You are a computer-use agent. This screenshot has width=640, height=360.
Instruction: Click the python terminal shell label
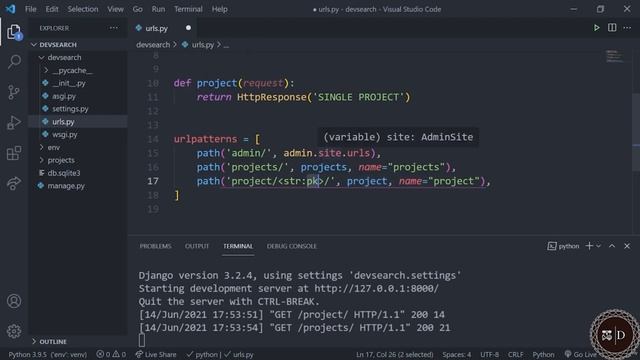tap(563, 246)
